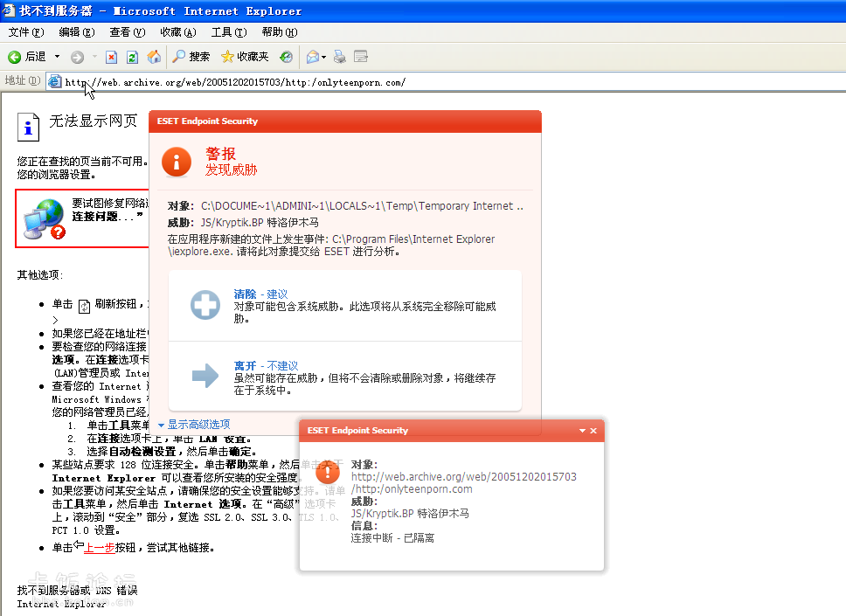Viewport: 846px width, 616px height.
Task: Open ESET notification dropdown arrow menu
Action: coord(582,431)
